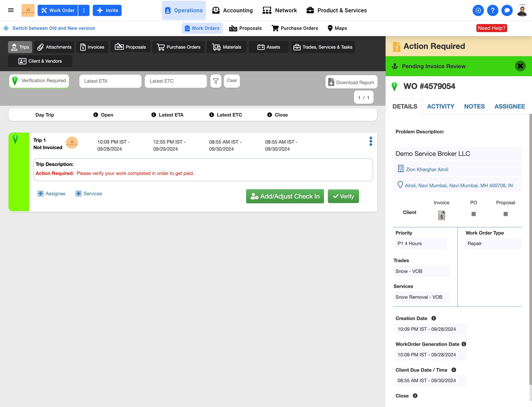The image size is (532, 407).
Task: Click the blue download circle icon
Action: tap(478, 10)
